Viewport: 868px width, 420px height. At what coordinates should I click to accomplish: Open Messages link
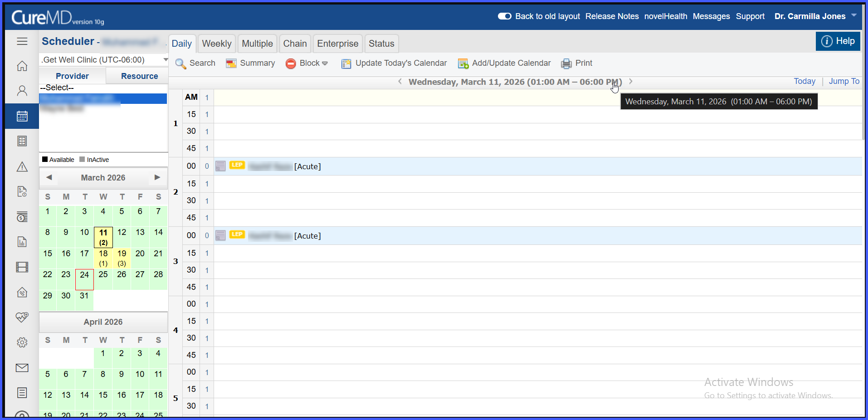711,16
